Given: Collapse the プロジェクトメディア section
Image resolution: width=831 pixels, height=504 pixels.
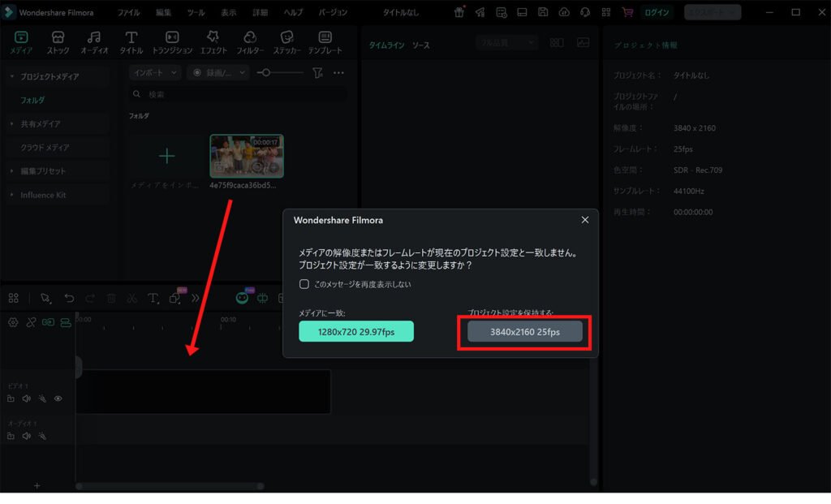Looking at the screenshot, I should click(11, 74).
